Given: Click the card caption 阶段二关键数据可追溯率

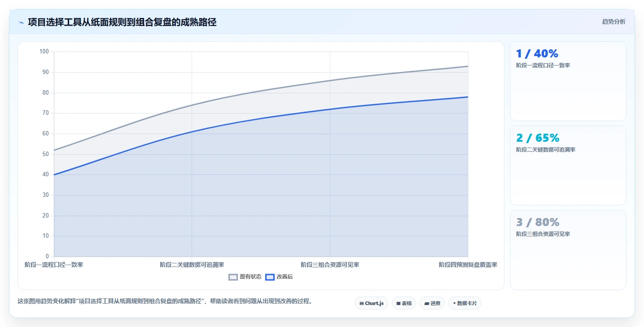Looking at the screenshot, I should [x=546, y=150].
